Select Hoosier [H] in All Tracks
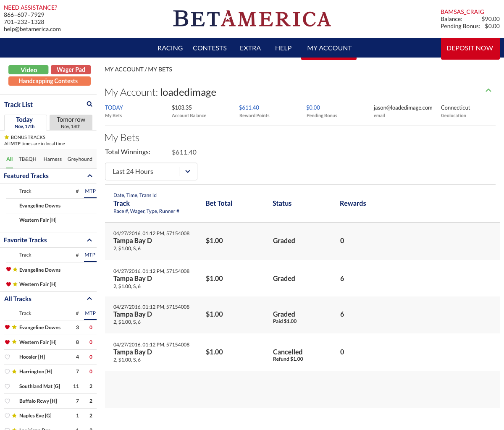Image resolution: width=504 pixels, height=430 pixels. click(x=32, y=357)
